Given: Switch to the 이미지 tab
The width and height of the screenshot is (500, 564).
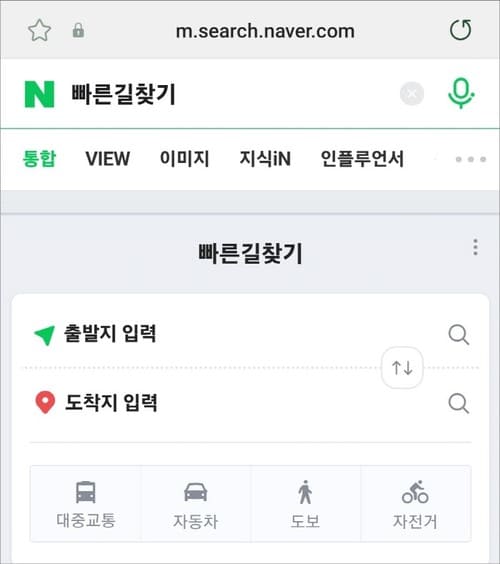Looking at the screenshot, I should coord(185,159).
